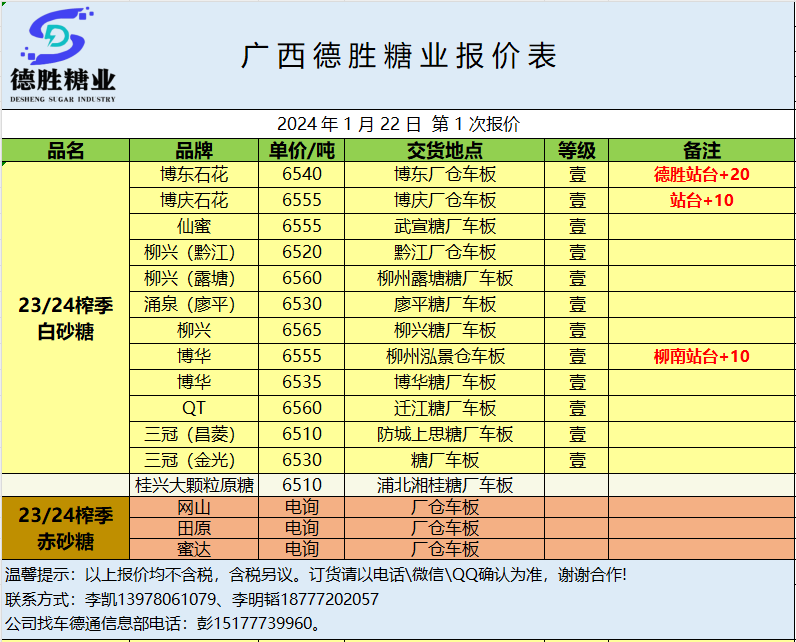Click the 交货地点 column header
Screen dimensions: 796x642
click(445, 151)
